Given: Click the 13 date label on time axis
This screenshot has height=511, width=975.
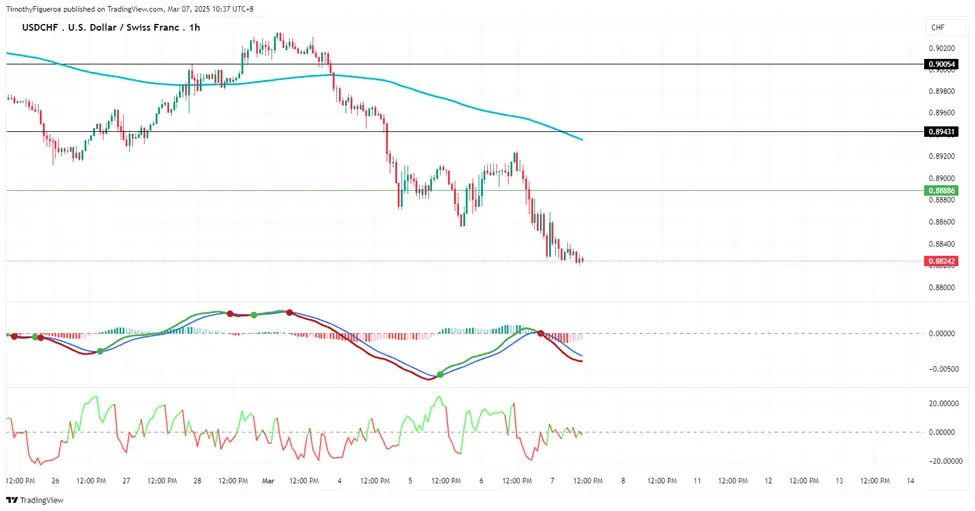Looking at the screenshot, I should pos(839,481).
